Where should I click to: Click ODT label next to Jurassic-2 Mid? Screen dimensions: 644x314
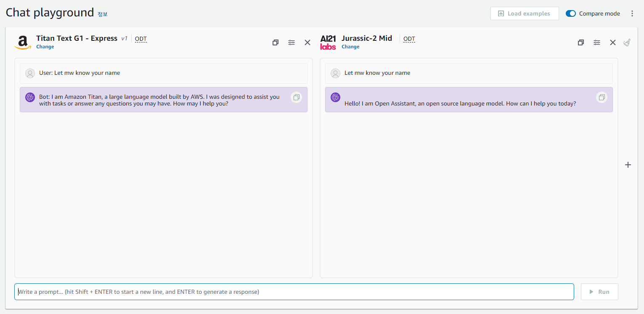tap(409, 39)
